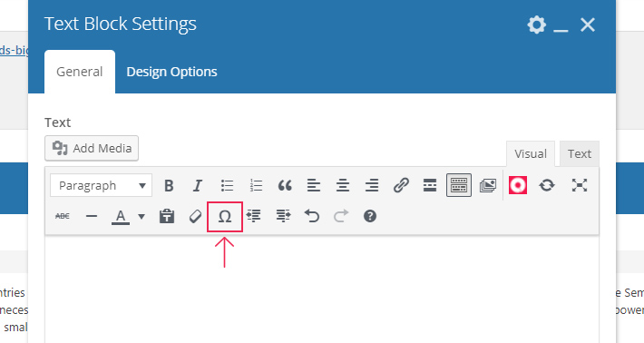The height and width of the screenshot is (343, 644).
Task: Insert or edit a link
Action: [x=401, y=186]
